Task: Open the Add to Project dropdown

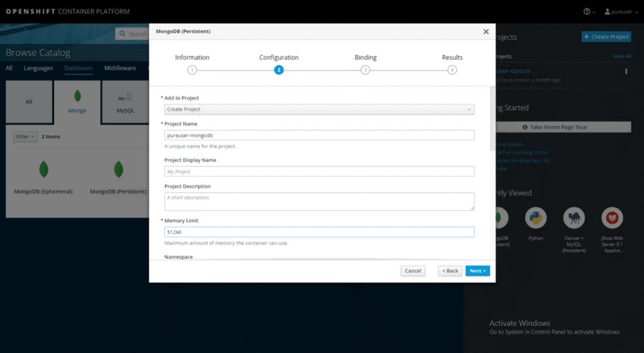Action: point(319,109)
